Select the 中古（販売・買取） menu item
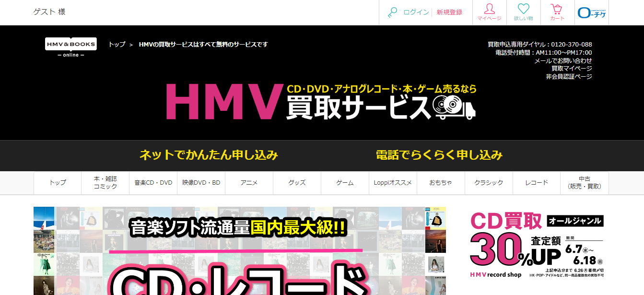644x295 pixels. click(x=584, y=183)
